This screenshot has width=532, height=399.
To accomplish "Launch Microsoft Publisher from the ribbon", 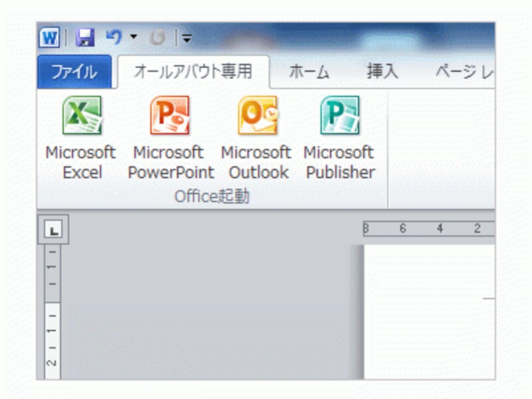I will (340, 138).
